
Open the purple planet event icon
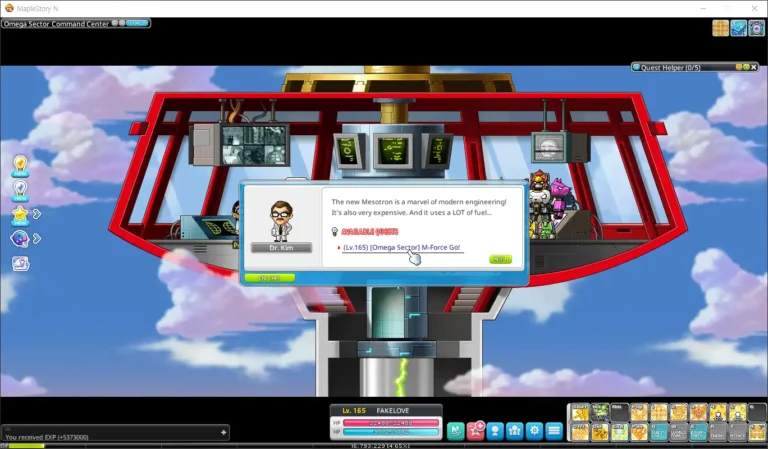[20, 239]
